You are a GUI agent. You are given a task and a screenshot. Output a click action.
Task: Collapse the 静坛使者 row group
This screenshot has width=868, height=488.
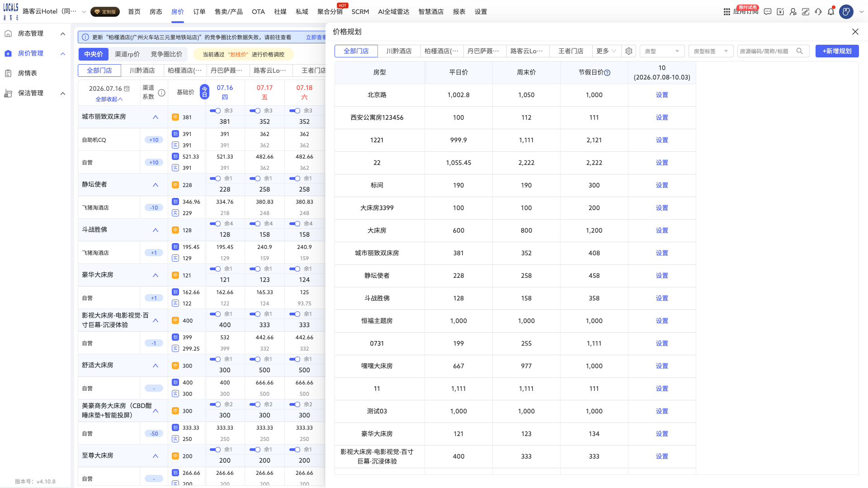156,185
